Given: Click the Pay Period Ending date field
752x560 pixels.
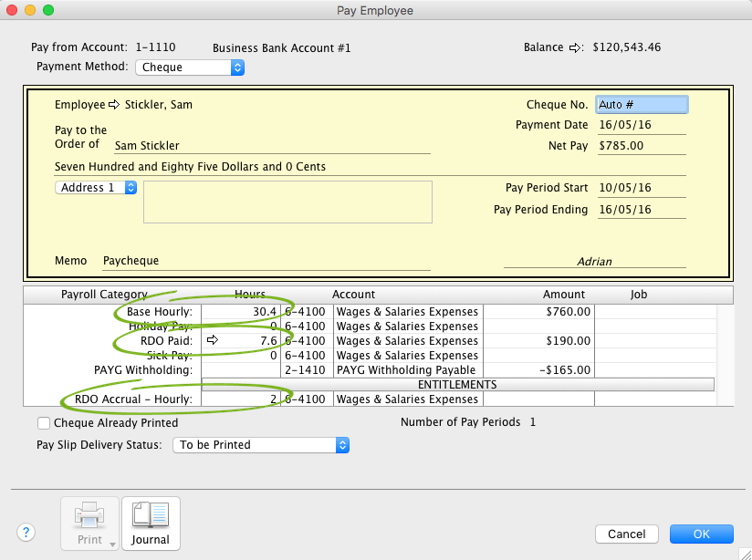Looking at the screenshot, I should coord(641,210).
